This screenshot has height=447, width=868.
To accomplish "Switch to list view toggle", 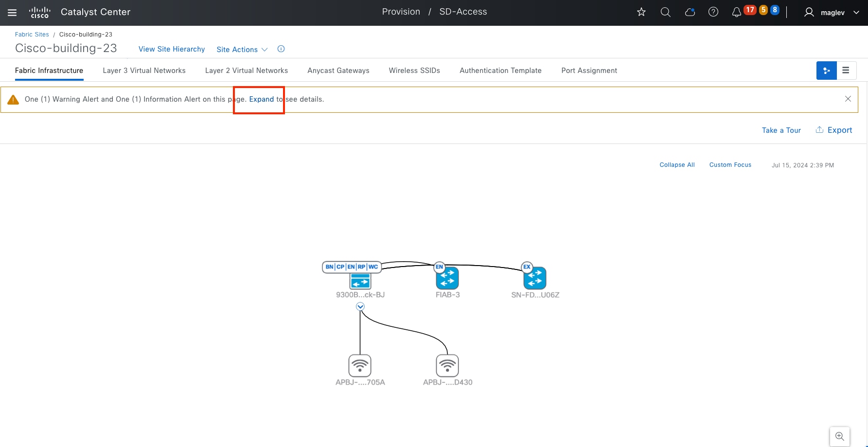I will pyautogui.click(x=846, y=71).
